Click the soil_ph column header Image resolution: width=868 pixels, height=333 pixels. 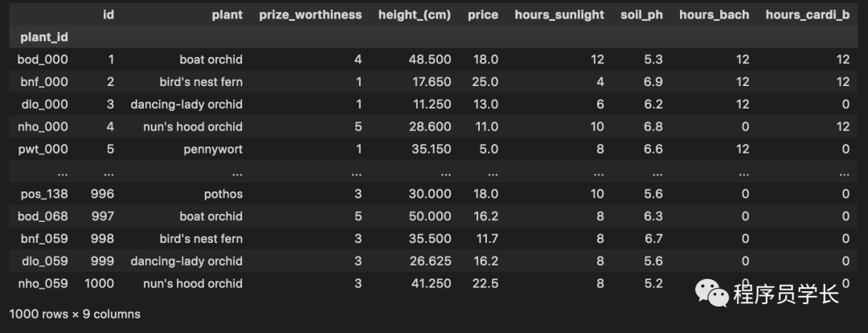click(x=641, y=15)
